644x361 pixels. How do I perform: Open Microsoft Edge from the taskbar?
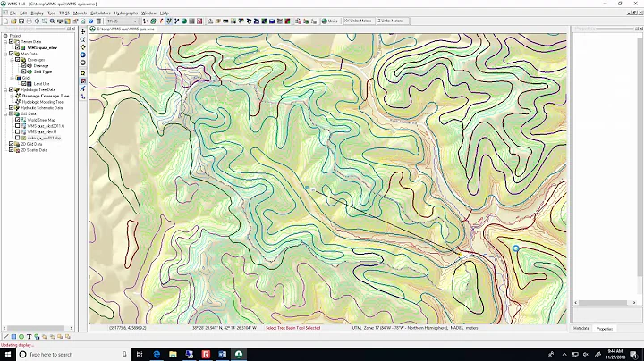tap(157, 355)
